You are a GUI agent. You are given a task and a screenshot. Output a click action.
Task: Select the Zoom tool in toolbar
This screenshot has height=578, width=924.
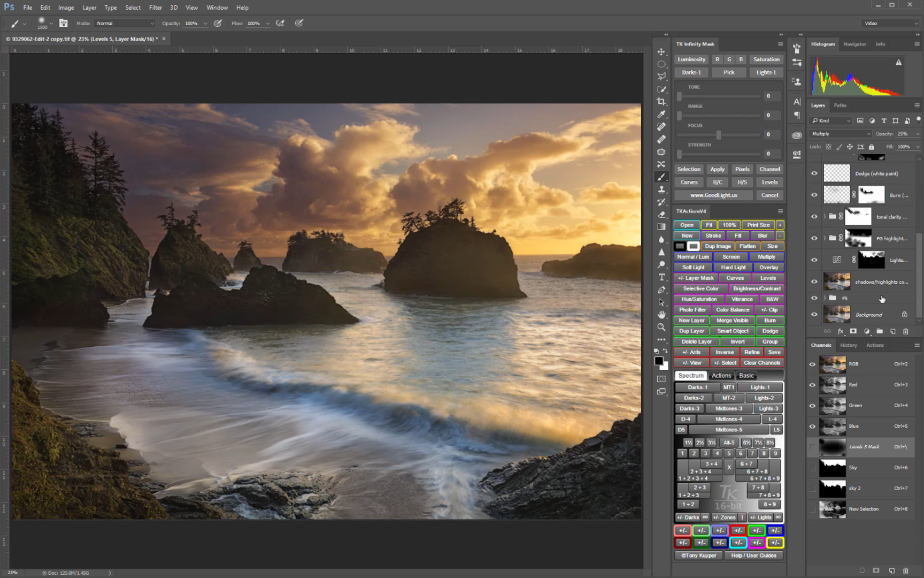click(661, 327)
